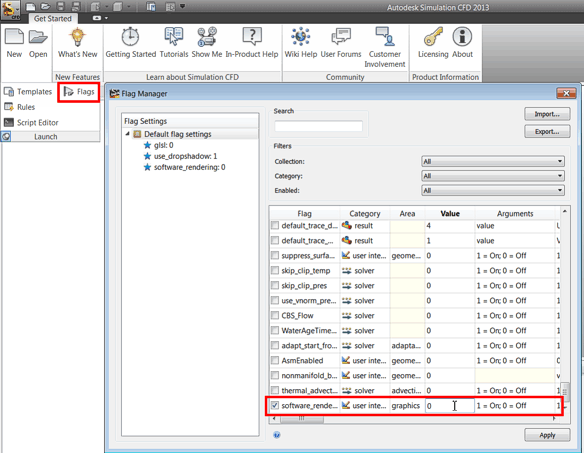584x453 pixels.
Task: Open Wiki Help globe icon
Action: (x=301, y=37)
